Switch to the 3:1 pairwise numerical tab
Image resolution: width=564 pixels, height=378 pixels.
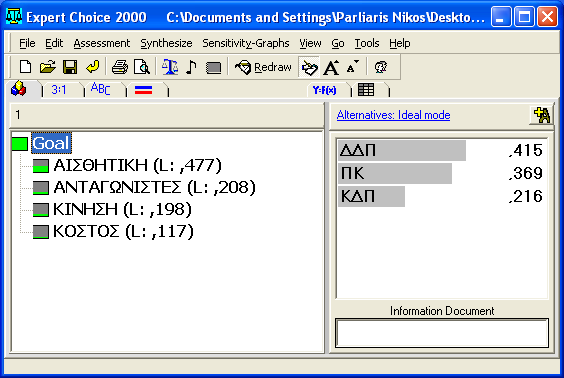pos(59,90)
